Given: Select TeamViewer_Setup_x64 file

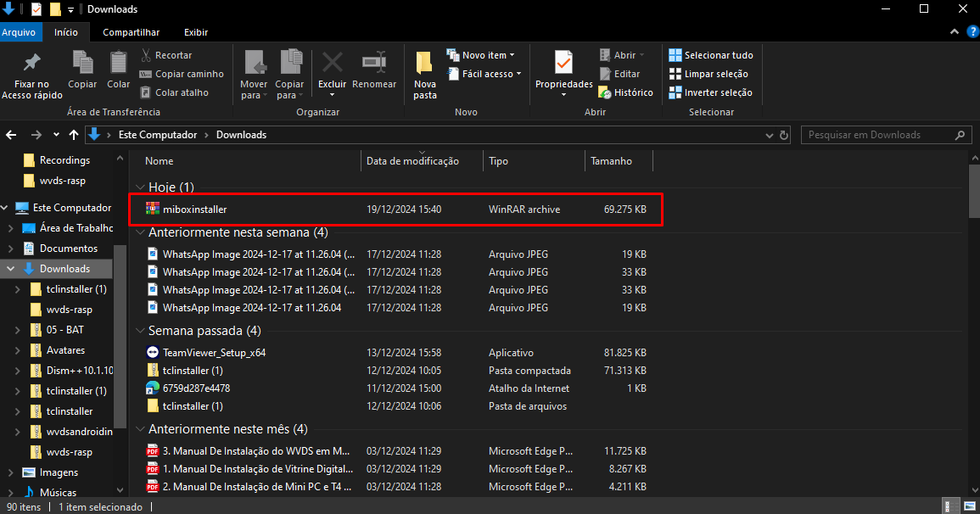Looking at the screenshot, I should point(395,353).
